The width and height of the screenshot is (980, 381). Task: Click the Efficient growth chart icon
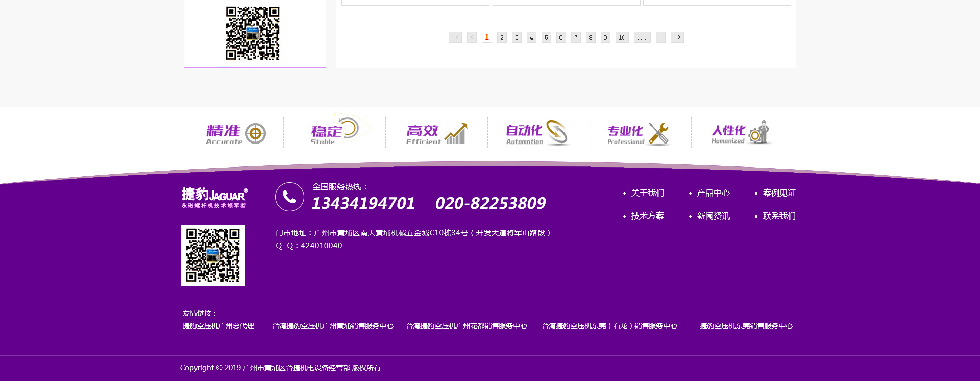(456, 134)
